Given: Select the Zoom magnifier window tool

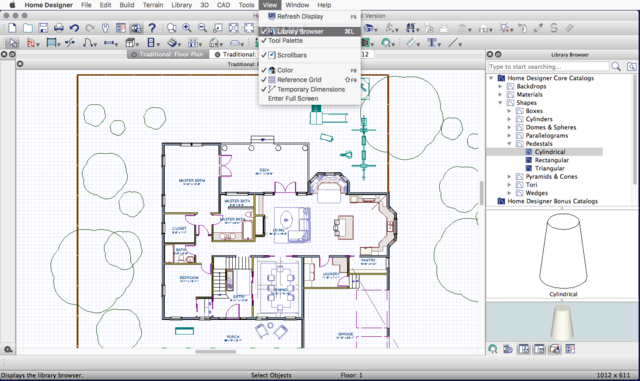Looking at the screenshot, I should (x=171, y=28).
